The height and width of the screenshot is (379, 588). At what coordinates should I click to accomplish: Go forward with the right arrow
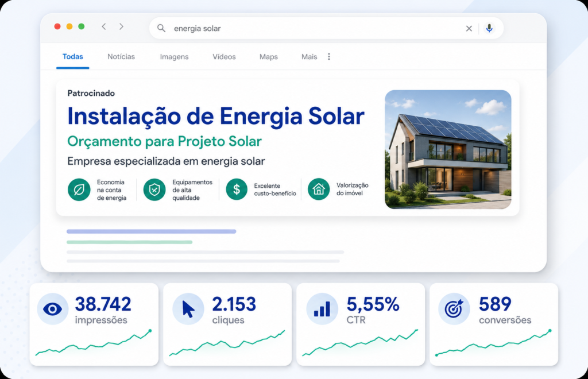(x=121, y=26)
